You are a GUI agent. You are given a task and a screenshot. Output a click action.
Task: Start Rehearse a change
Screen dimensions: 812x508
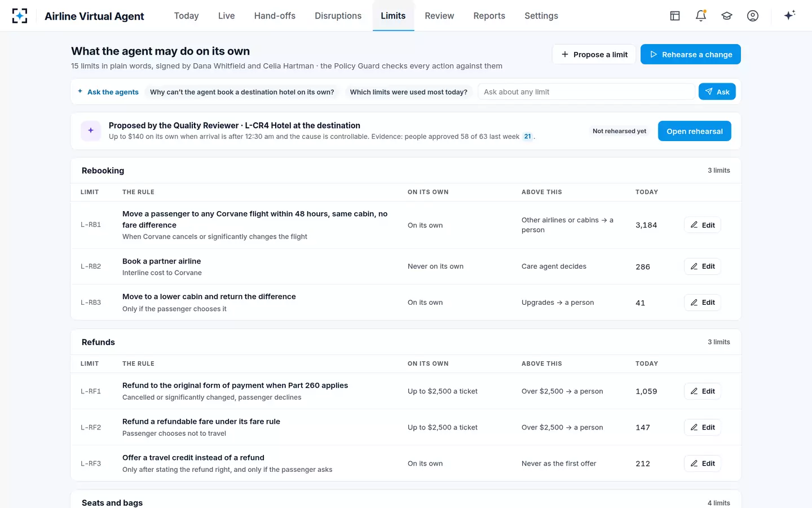pos(691,54)
